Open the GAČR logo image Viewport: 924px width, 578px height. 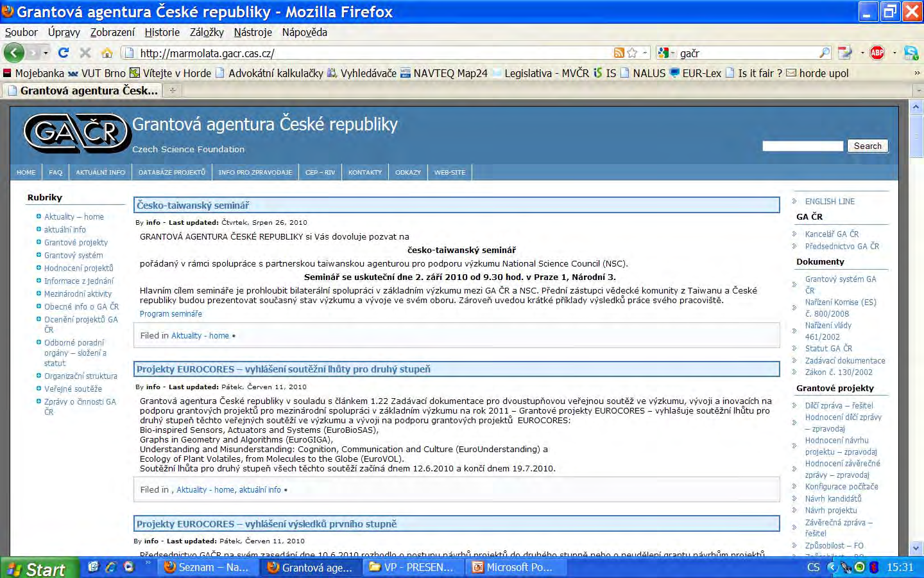point(77,133)
